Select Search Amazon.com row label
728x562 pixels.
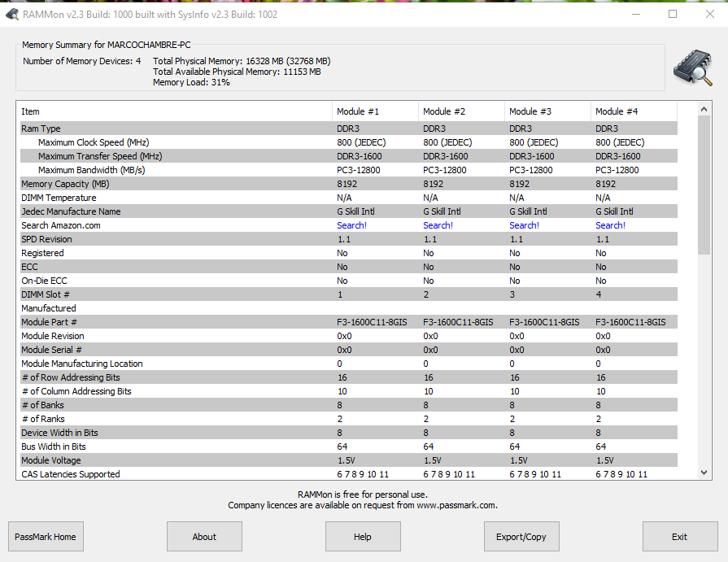pos(61,225)
